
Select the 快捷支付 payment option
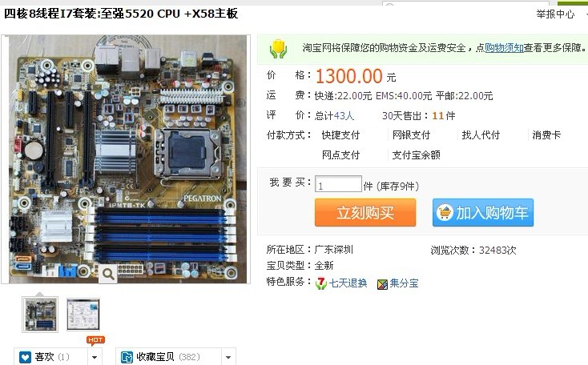click(x=340, y=135)
